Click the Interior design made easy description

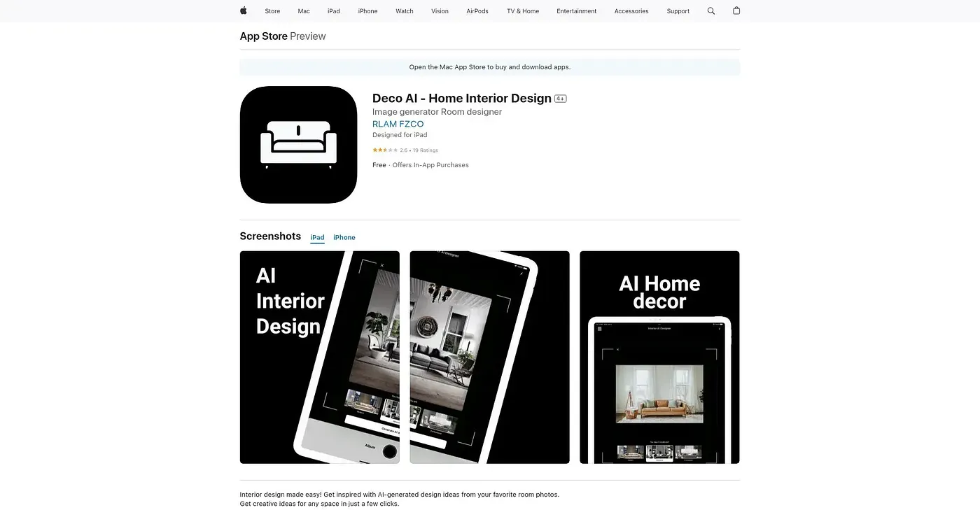pyautogui.click(x=400, y=495)
